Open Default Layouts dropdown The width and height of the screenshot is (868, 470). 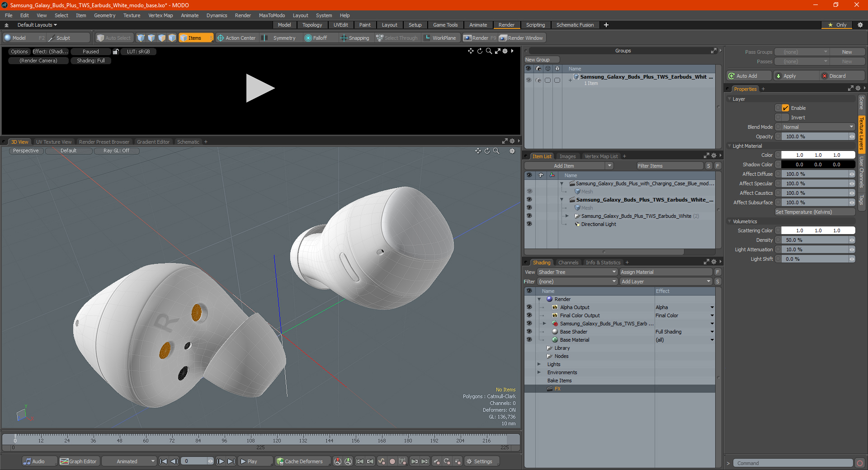point(37,25)
